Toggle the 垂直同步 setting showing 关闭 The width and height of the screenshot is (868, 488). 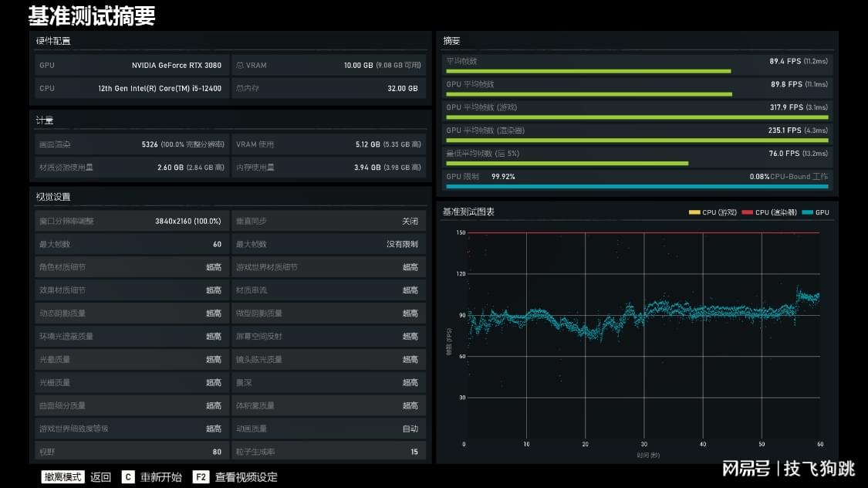(329, 221)
